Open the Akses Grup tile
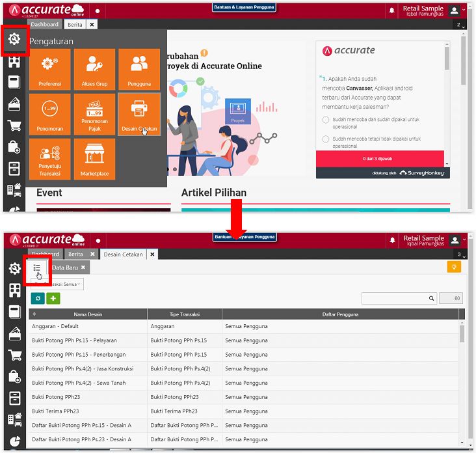 pos(94,69)
